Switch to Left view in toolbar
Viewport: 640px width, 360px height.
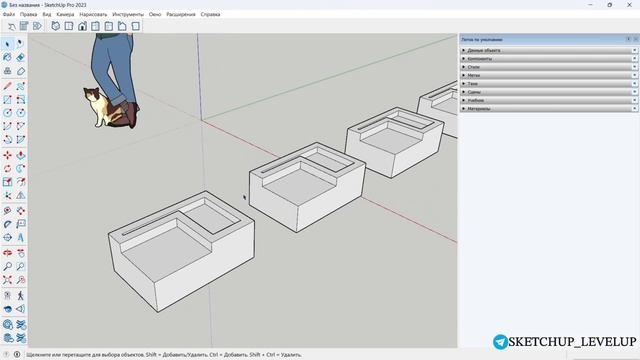pyautogui.click(x=122, y=26)
